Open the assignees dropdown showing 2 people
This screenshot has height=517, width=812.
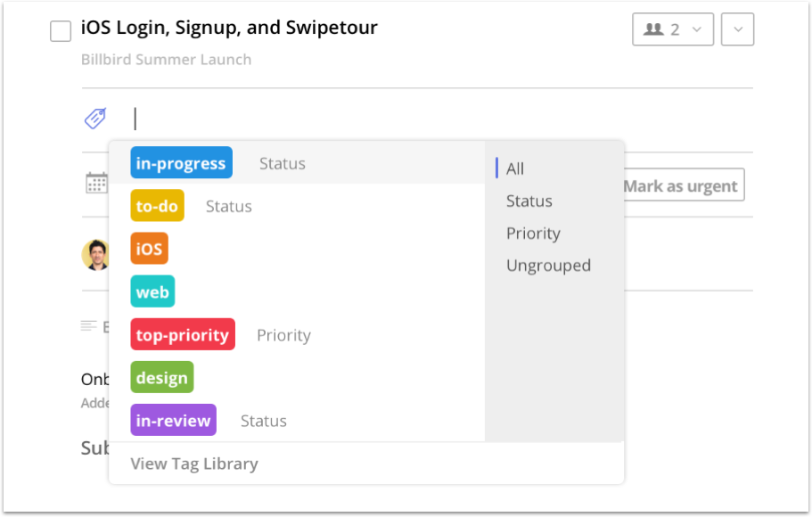coord(672,29)
